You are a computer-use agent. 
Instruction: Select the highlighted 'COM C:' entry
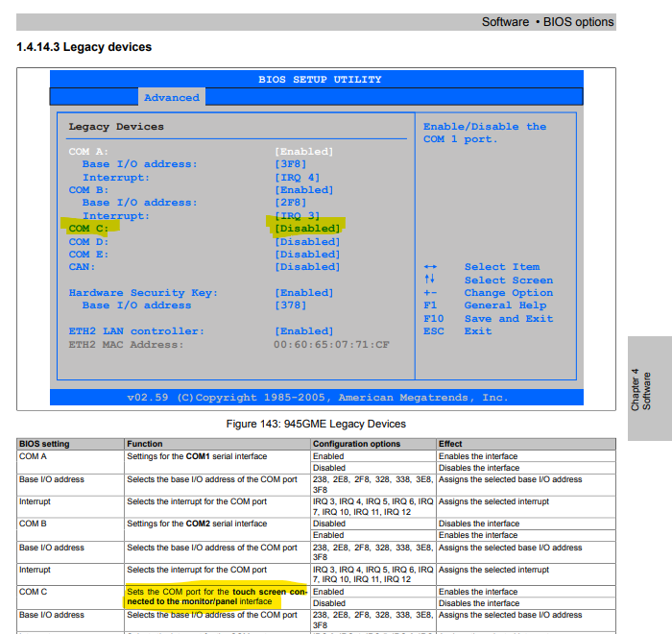88,229
